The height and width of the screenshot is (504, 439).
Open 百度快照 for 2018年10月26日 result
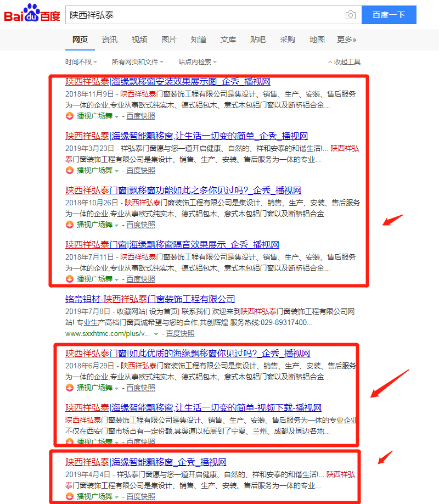pyautogui.click(x=141, y=225)
